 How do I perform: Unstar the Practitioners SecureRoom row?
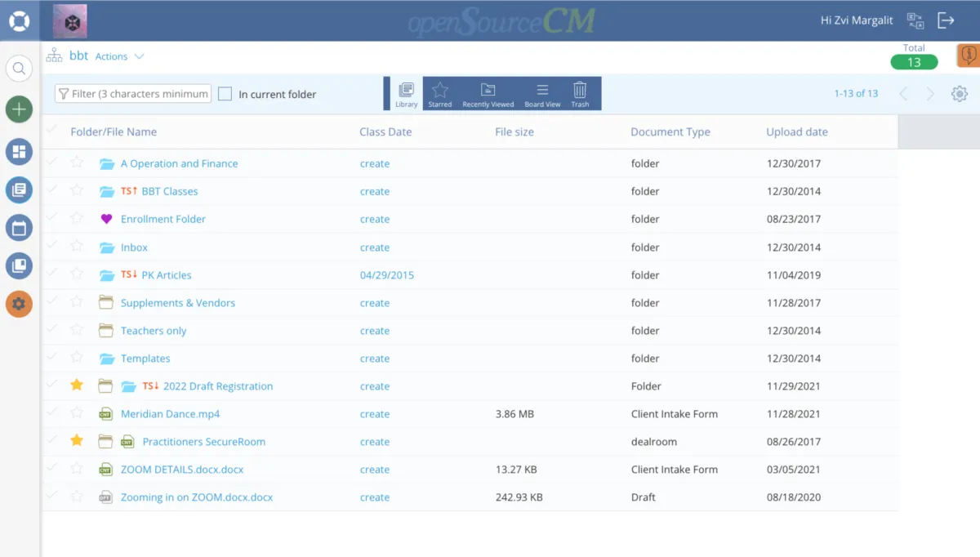coord(77,440)
